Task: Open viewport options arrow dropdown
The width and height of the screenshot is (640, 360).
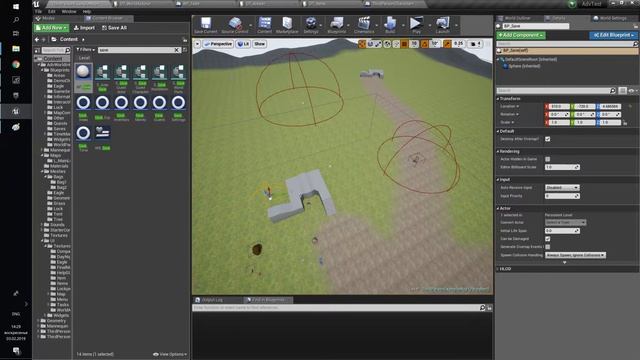Action: pyautogui.click(x=197, y=44)
